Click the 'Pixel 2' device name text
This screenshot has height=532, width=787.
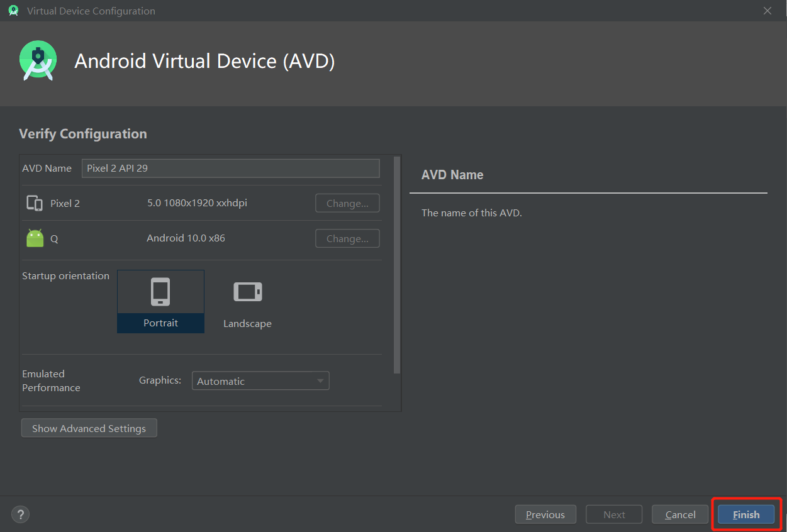[x=65, y=203]
